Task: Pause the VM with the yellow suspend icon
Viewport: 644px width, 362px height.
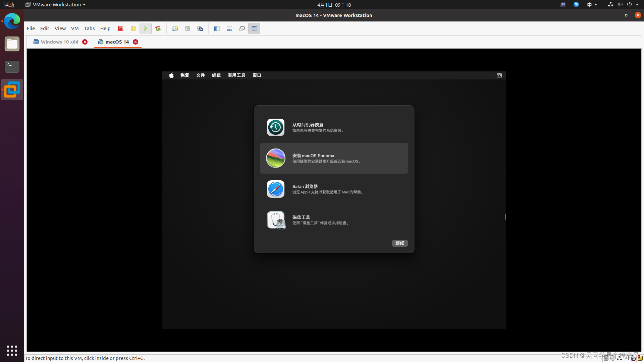Action: point(133,28)
